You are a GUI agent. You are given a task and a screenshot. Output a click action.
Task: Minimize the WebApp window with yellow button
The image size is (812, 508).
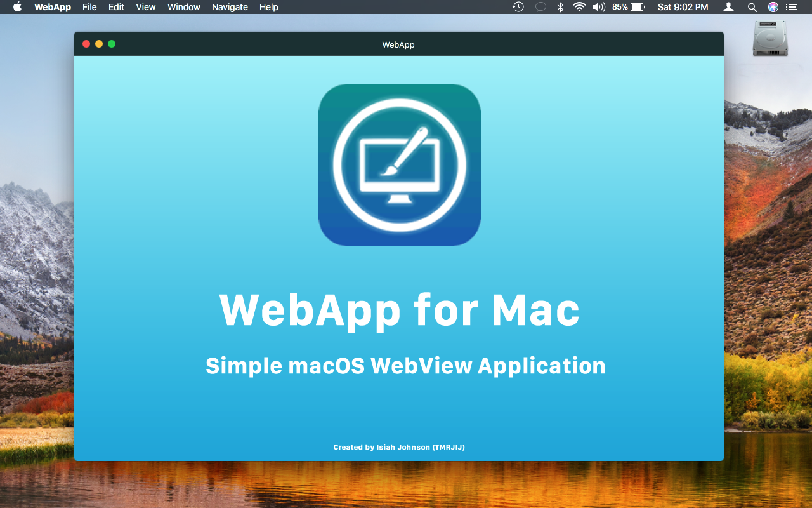click(99, 44)
